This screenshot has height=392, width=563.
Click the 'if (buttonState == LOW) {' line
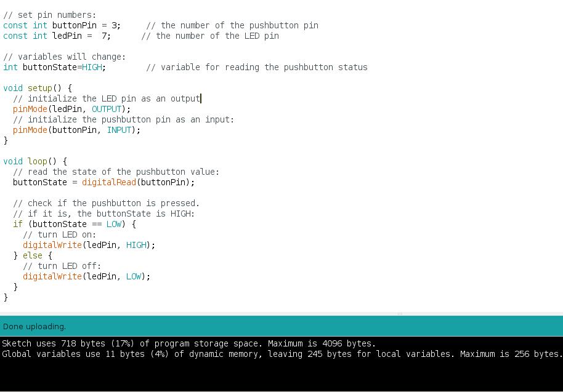pyautogui.click(x=75, y=224)
